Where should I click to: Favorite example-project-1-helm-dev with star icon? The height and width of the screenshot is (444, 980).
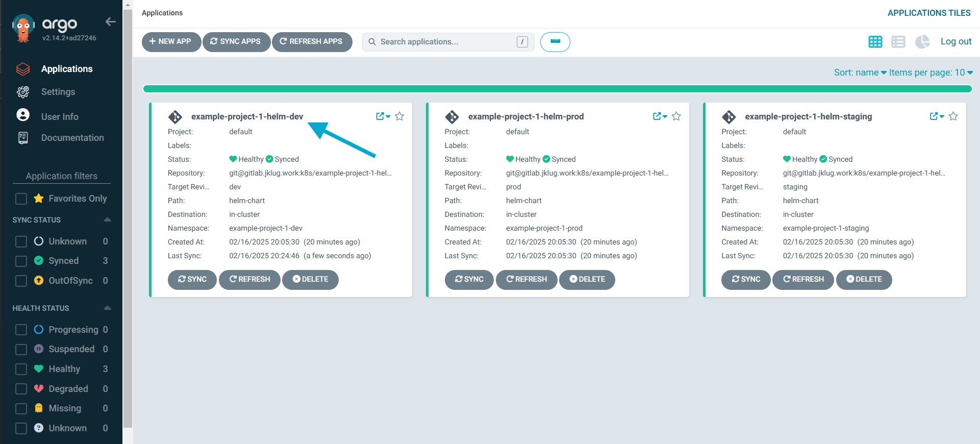click(x=399, y=116)
